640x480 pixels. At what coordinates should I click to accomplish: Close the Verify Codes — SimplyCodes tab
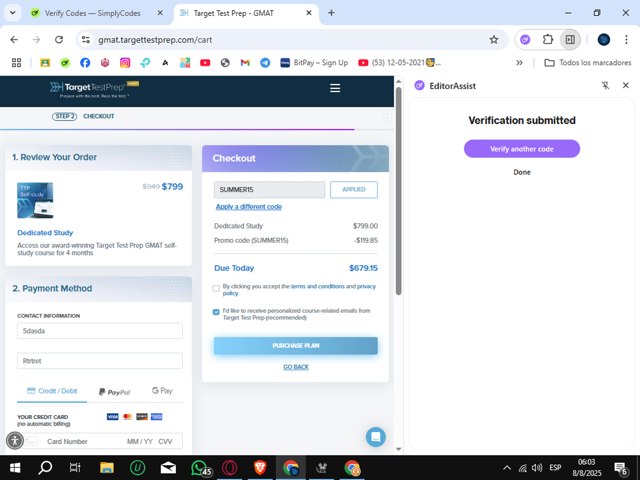(160, 13)
